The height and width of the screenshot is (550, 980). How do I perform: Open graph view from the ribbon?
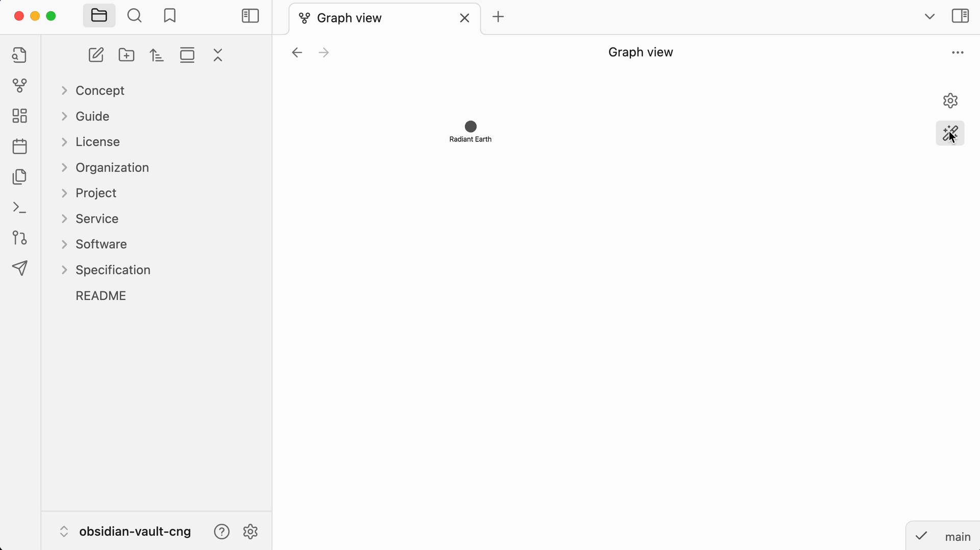(x=19, y=85)
